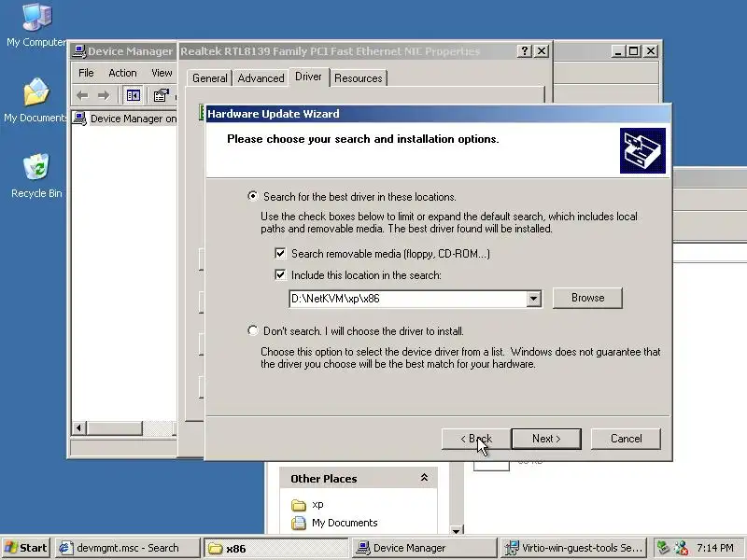Screen dimensions: 747x560
Task: Open the Action menu in Device Manager
Action: tap(122, 73)
